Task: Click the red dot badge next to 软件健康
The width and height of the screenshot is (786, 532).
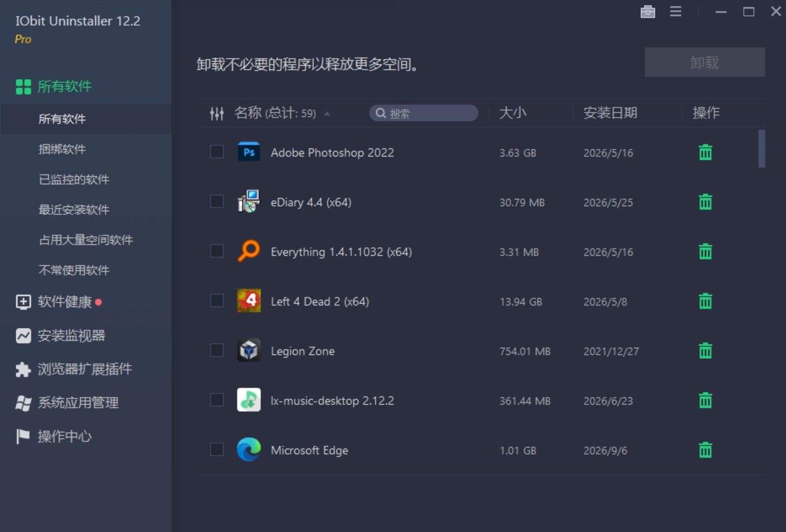Action: pos(99,302)
